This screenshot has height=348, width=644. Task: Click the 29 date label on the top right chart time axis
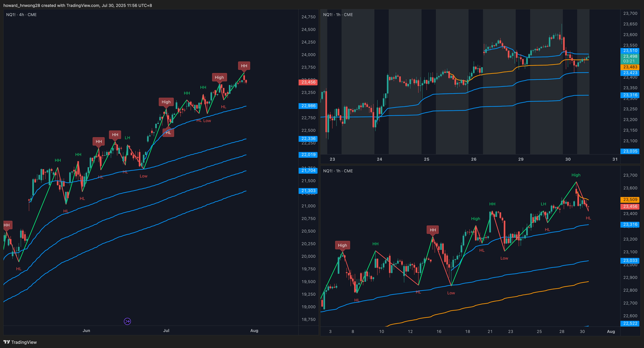click(521, 159)
